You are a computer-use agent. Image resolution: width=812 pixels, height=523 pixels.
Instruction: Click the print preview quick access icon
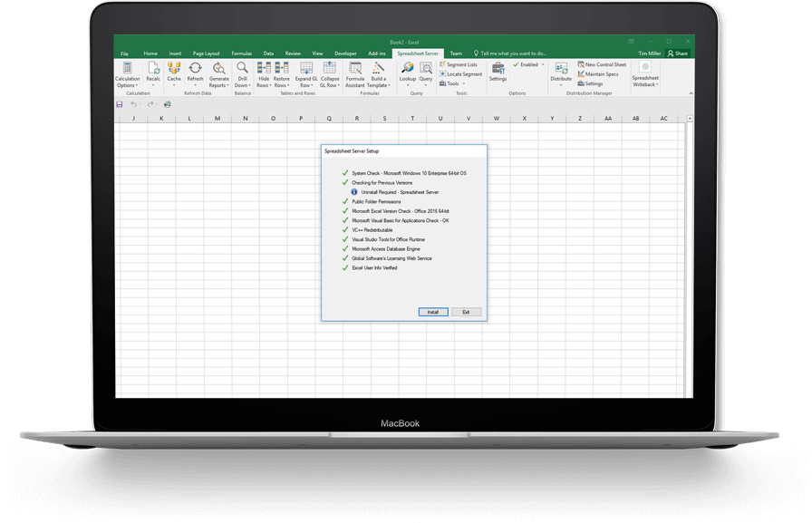168,104
